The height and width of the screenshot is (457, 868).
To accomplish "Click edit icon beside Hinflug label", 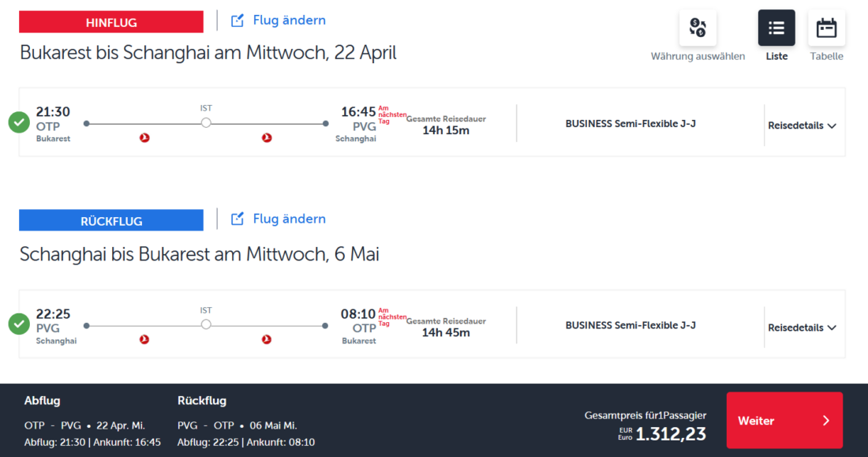I will [238, 21].
